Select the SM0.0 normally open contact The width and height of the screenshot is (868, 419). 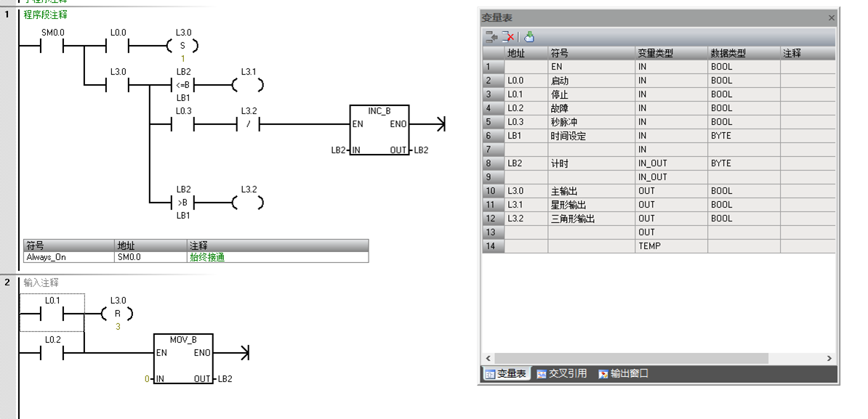click(52, 46)
